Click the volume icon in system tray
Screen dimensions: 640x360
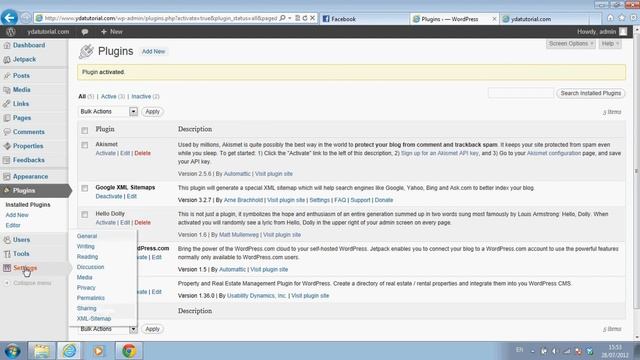point(555,351)
